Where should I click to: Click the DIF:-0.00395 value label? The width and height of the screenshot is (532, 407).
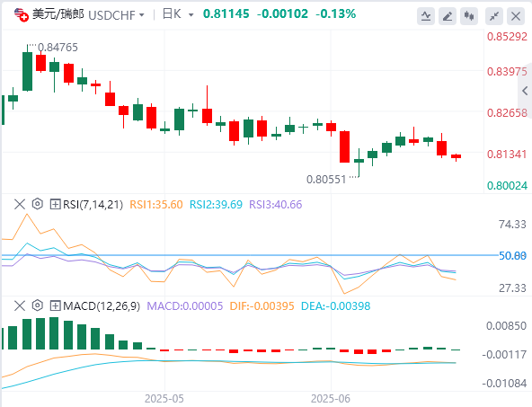click(262, 306)
